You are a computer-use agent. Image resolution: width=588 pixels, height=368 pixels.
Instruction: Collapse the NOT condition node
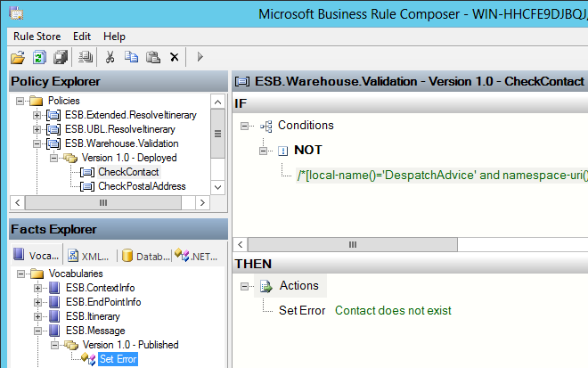(263, 151)
